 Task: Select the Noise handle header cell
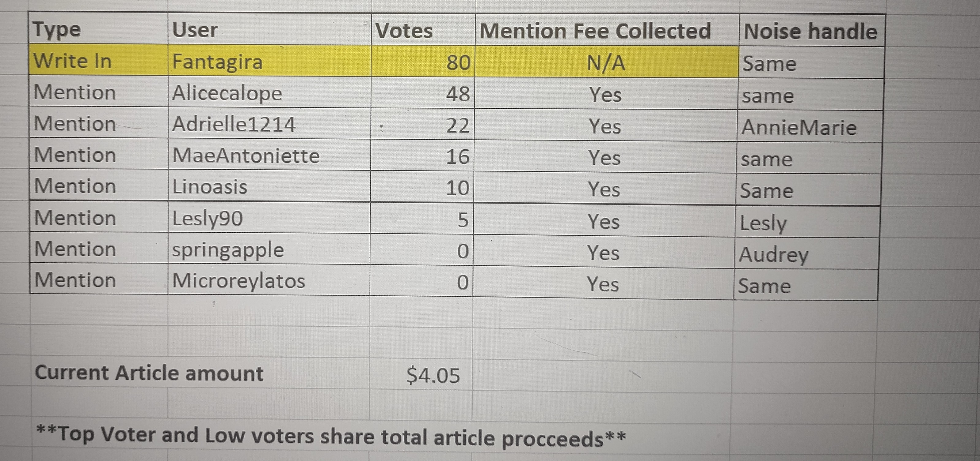tap(812, 31)
